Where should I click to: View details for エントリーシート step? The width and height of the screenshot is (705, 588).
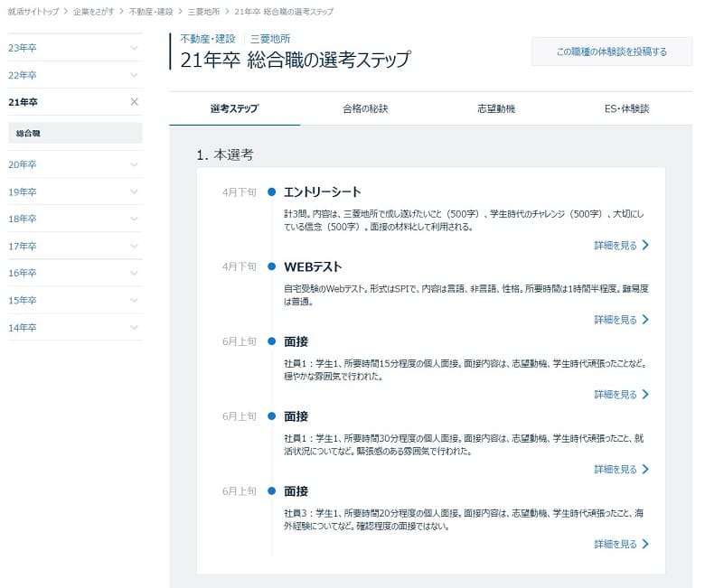click(621, 246)
